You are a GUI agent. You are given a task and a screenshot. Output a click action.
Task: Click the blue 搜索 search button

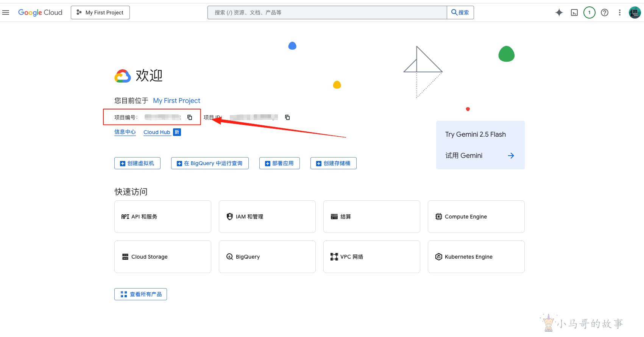[x=460, y=12]
